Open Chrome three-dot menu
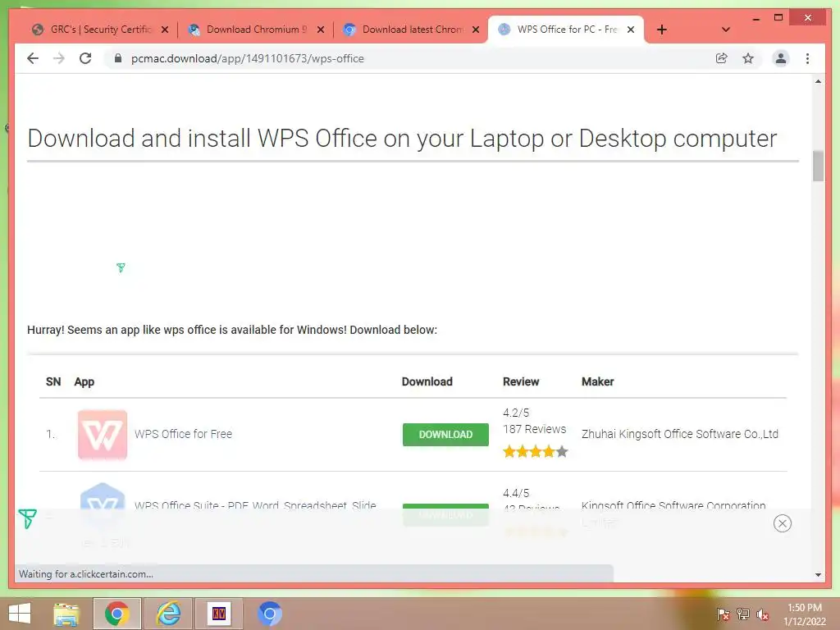840x630 pixels. (x=807, y=58)
